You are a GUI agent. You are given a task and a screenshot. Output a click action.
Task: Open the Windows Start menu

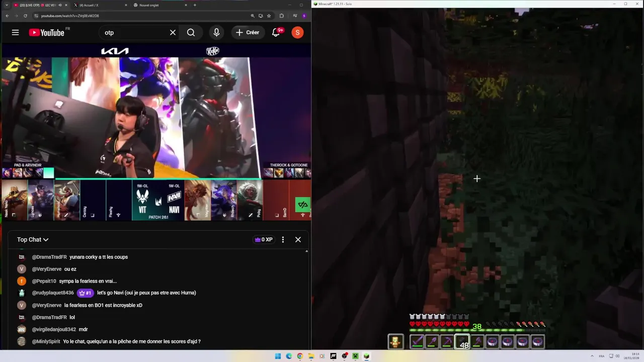click(x=278, y=356)
